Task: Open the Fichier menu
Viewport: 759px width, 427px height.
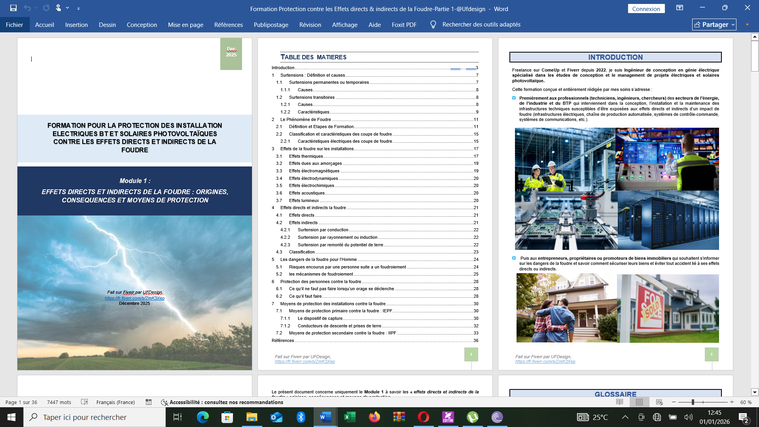Action: pyautogui.click(x=14, y=24)
